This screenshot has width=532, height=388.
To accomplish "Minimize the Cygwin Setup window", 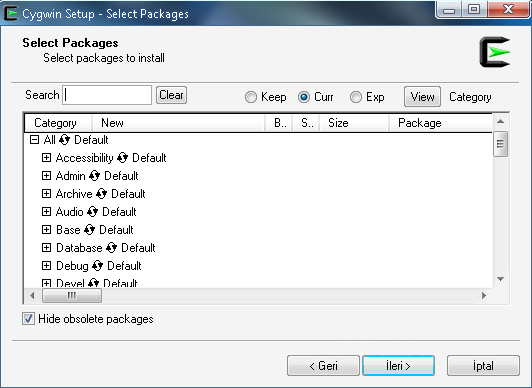I will (x=449, y=9).
